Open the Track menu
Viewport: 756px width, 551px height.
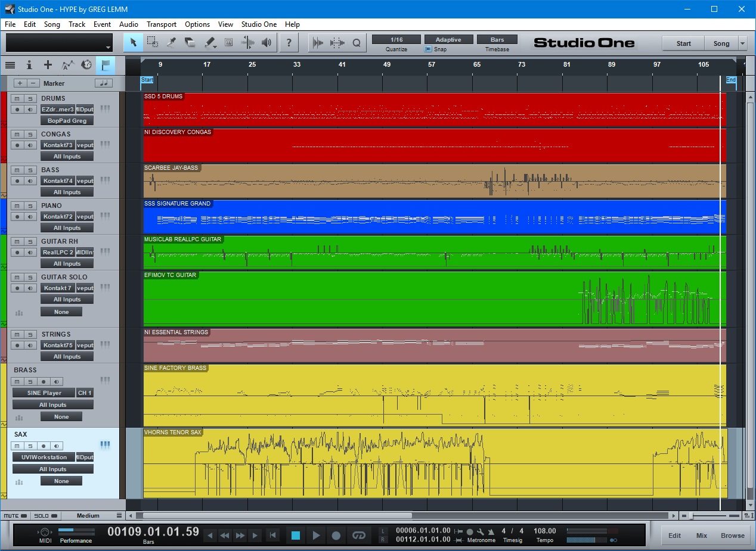(77, 24)
